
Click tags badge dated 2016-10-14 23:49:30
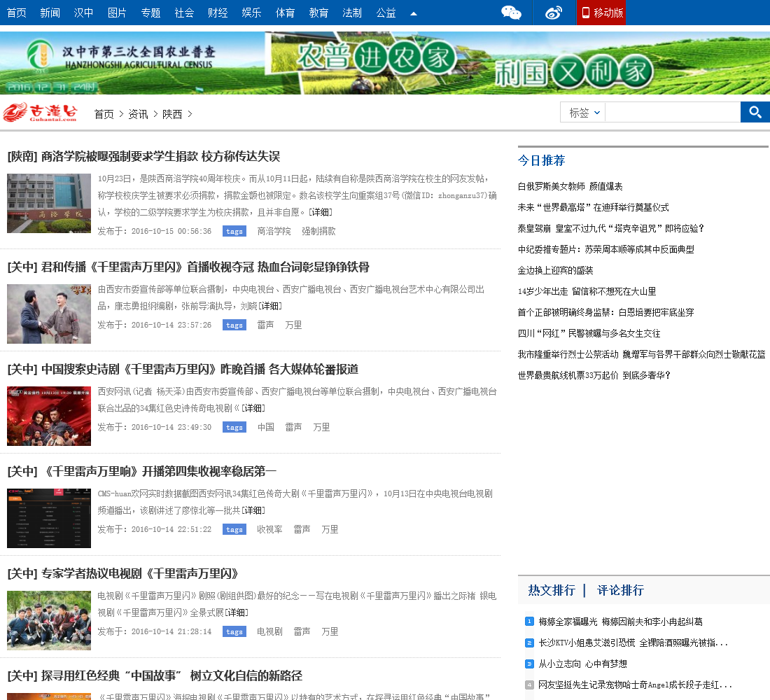tap(234, 427)
